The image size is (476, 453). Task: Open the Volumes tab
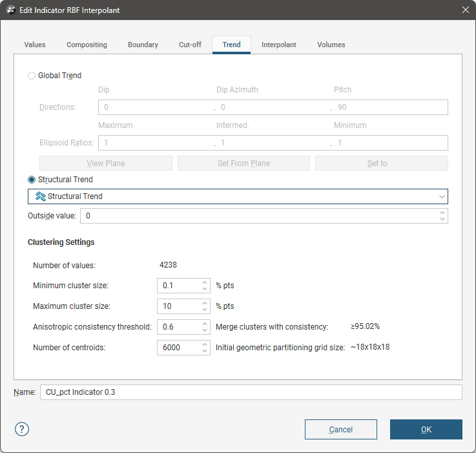(x=331, y=45)
